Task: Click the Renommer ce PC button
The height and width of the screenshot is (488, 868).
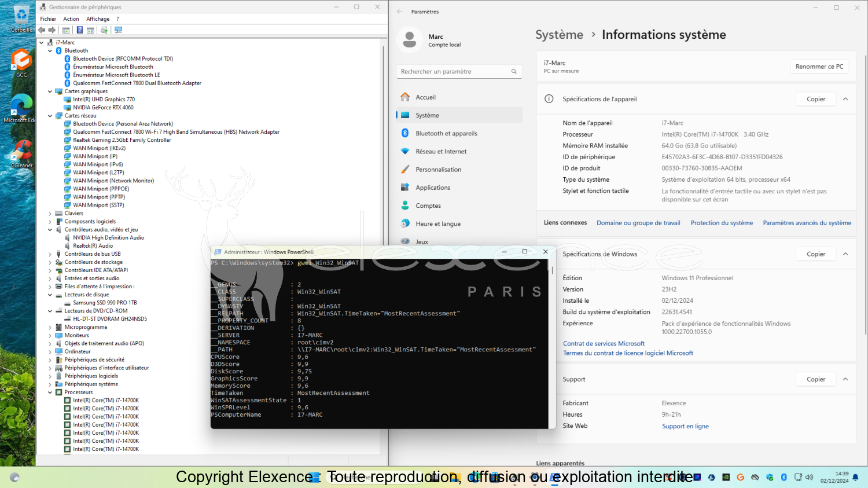Action: pos(819,67)
